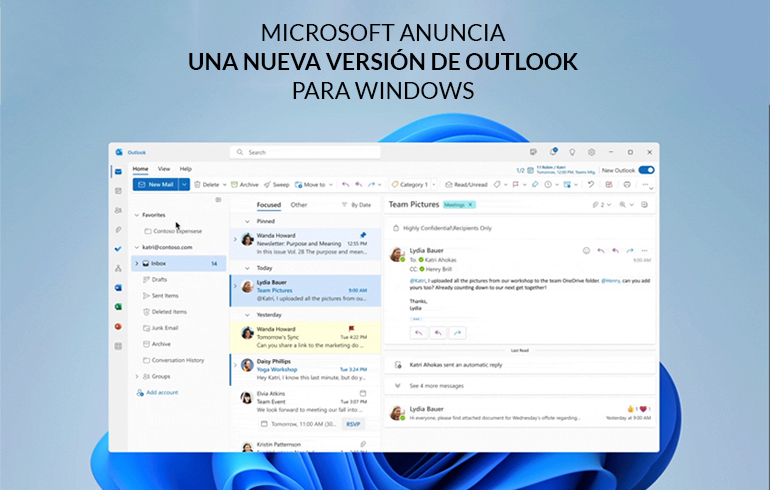This screenshot has height=490, width=770.
Task: Open the Calendar module in the left rail
Action: pos(118,191)
